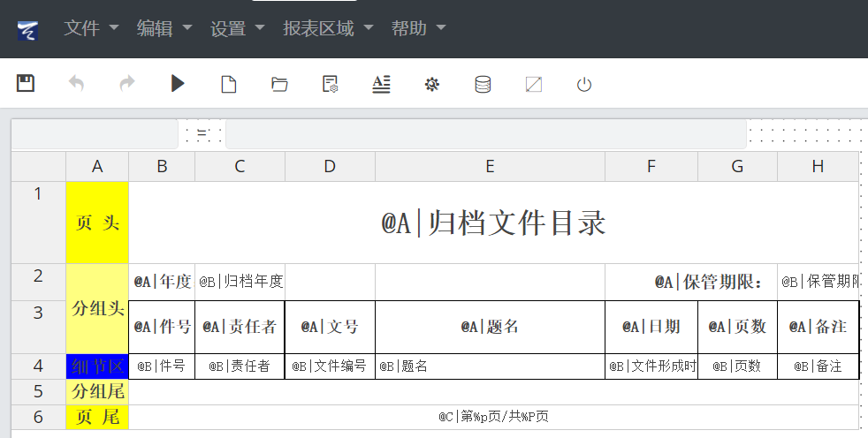This screenshot has width=868, height=438.
Task: Click the power exit icon
Action: [x=583, y=84]
